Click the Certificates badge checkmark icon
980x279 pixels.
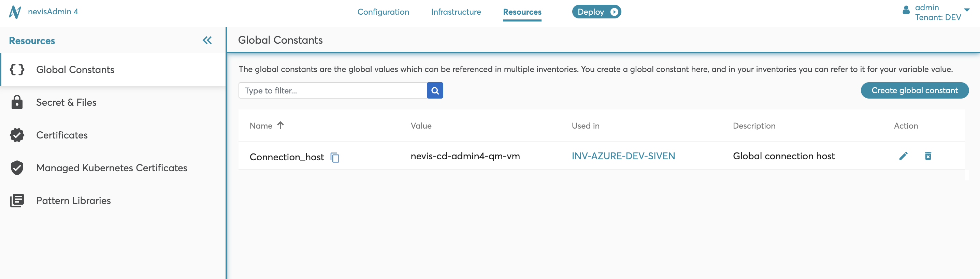pos(17,135)
